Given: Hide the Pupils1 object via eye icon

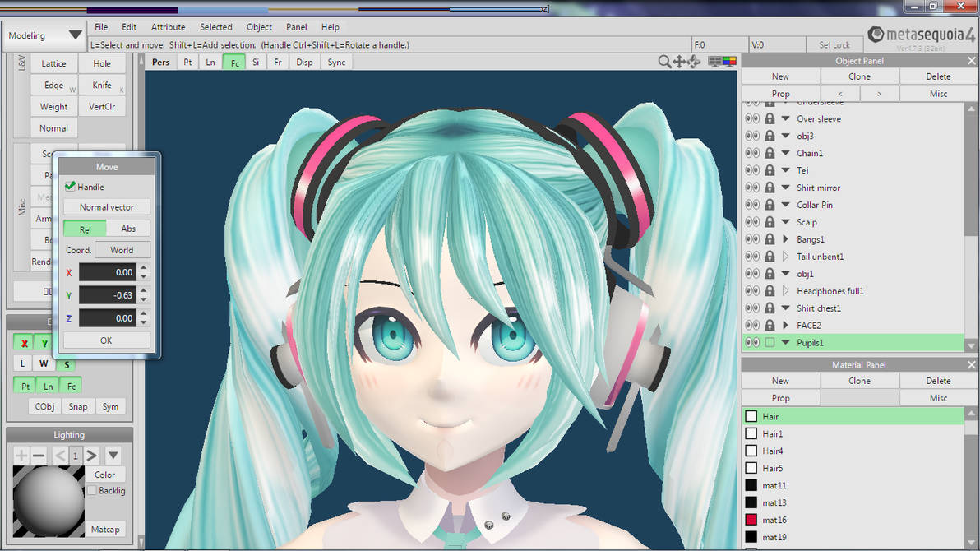Looking at the screenshot, I should coord(752,342).
